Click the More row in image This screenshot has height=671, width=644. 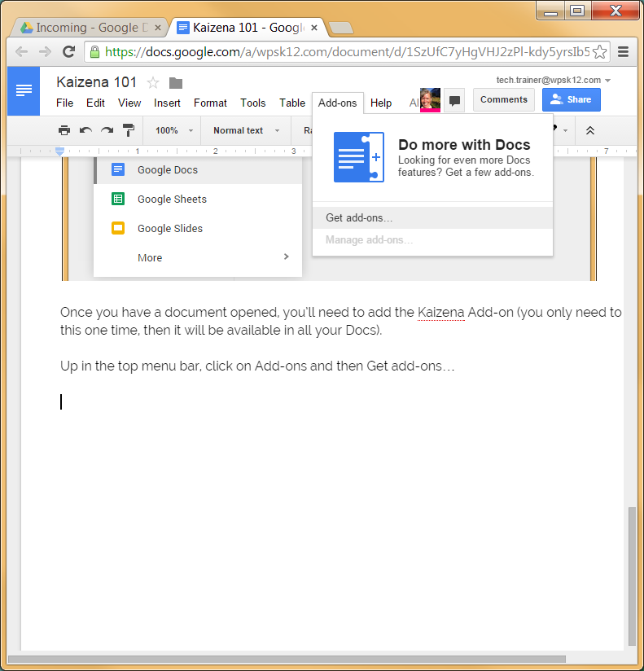198,257
